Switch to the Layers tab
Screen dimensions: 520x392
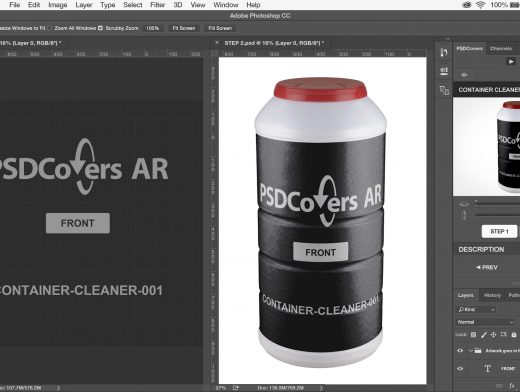pos(466,295)
